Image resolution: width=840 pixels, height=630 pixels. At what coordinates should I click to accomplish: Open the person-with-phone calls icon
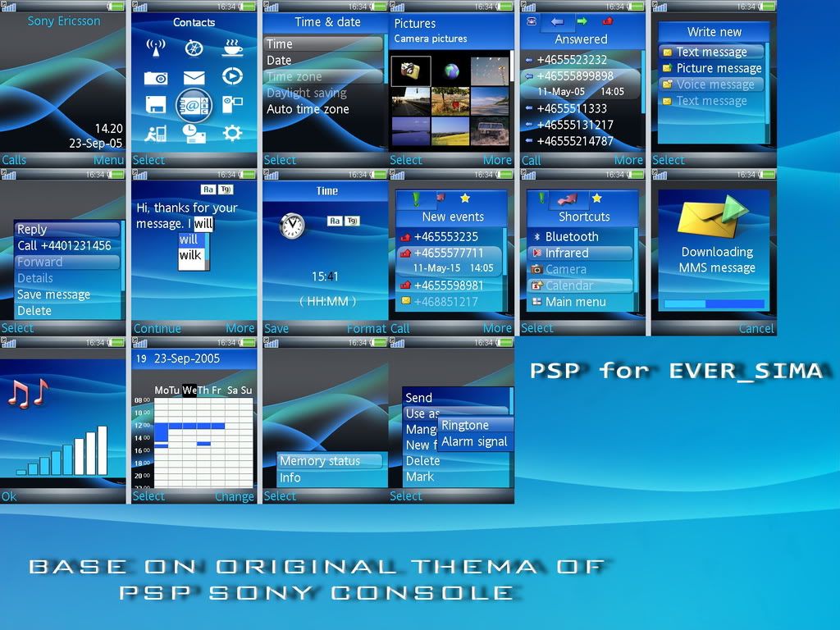tap(156, 134)
